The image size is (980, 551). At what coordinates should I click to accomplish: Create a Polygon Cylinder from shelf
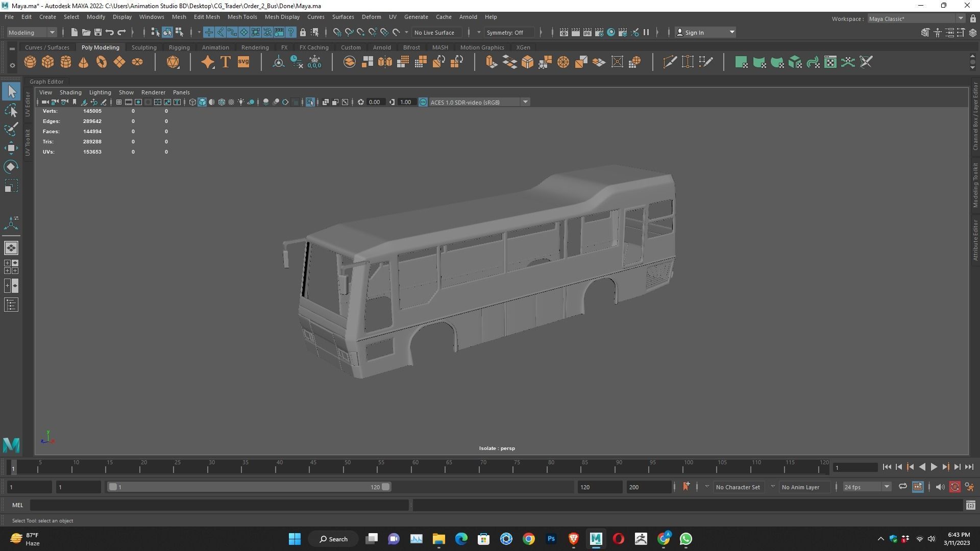65,62
